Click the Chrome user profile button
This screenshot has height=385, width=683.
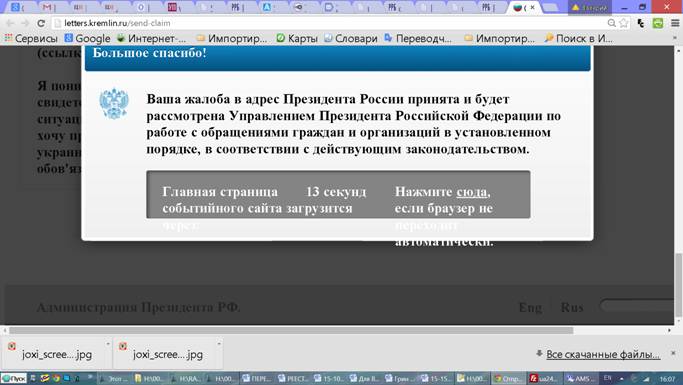[x=589, y=7]
